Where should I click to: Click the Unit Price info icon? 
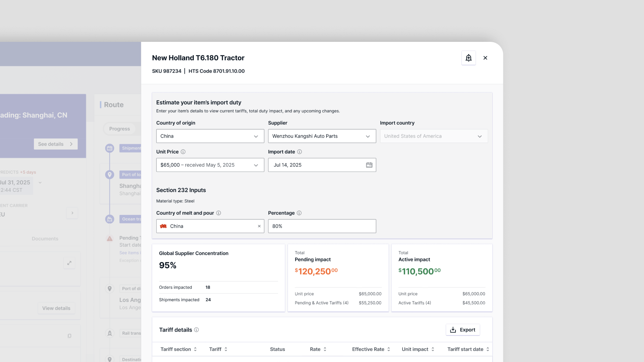tap(183, 152)
